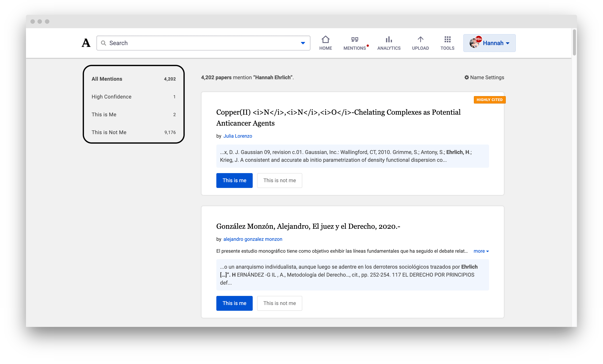Expand the search bar dropdown arrow

pos(303,43)
